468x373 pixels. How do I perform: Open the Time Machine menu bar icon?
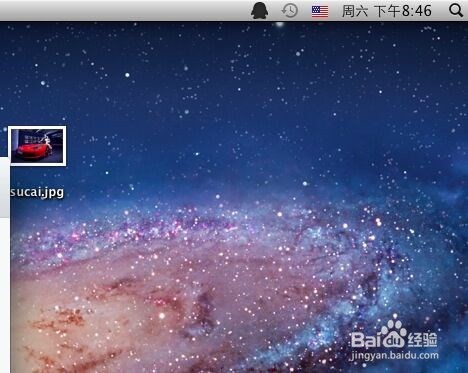(x=289, y=11)
